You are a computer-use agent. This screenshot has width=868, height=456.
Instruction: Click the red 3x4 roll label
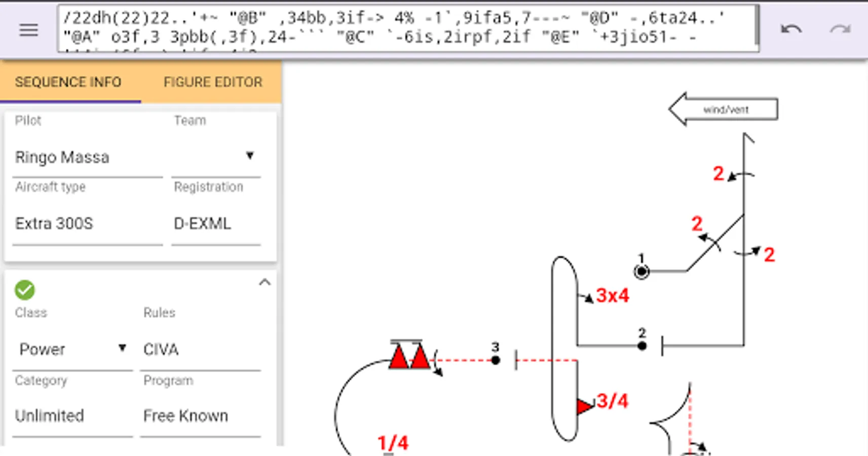point(613,295)
